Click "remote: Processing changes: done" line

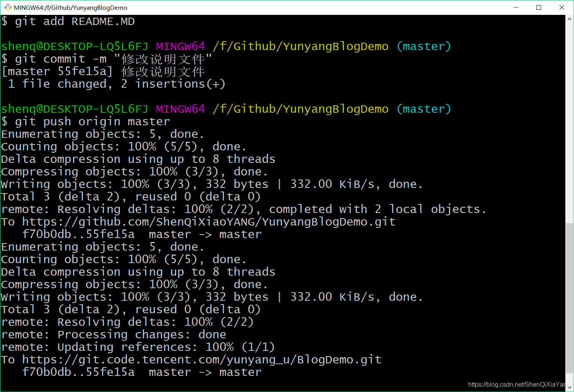click(x=114, y=335)
